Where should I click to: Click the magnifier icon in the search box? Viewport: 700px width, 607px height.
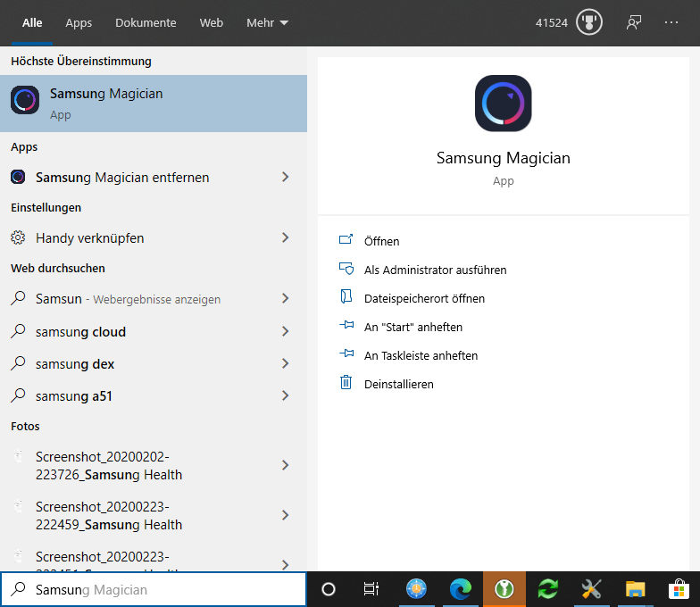pyautogui.click(x=18, y=589)
